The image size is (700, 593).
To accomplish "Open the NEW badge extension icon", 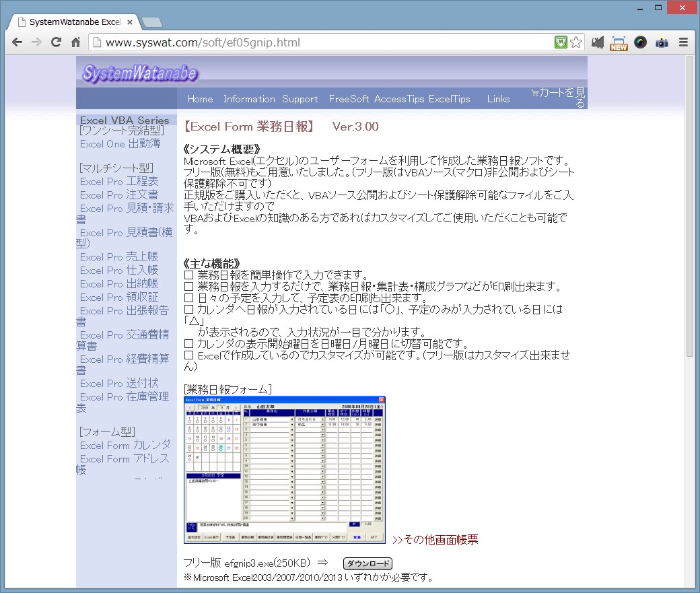I will (619, 43).
